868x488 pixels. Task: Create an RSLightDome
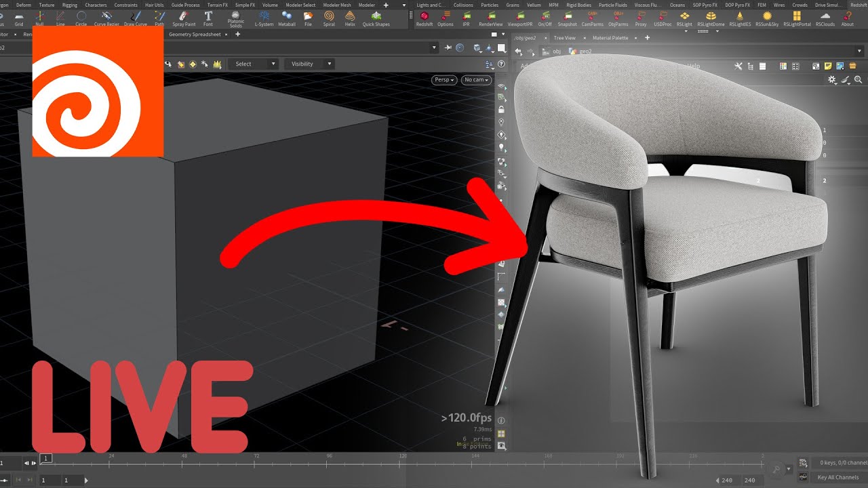[711, 18]
